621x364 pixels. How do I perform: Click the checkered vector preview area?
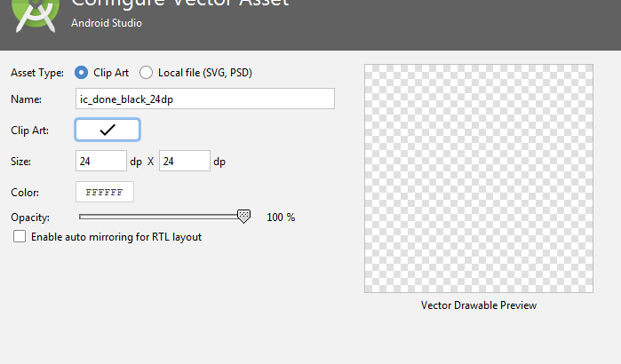click(x=478, y=178)
